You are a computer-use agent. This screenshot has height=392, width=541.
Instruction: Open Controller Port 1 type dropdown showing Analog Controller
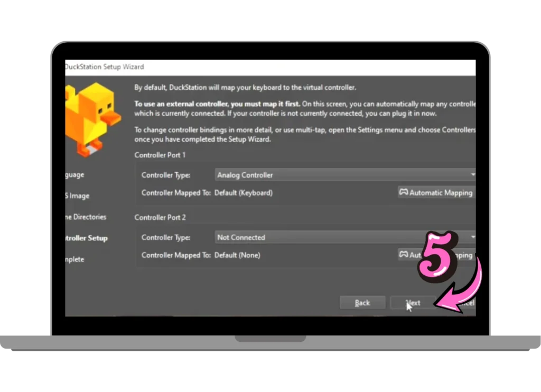point(345,175)
